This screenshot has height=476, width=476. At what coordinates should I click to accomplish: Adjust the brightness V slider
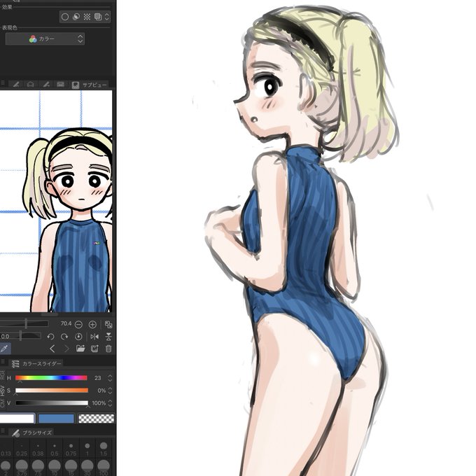[51, 403]
